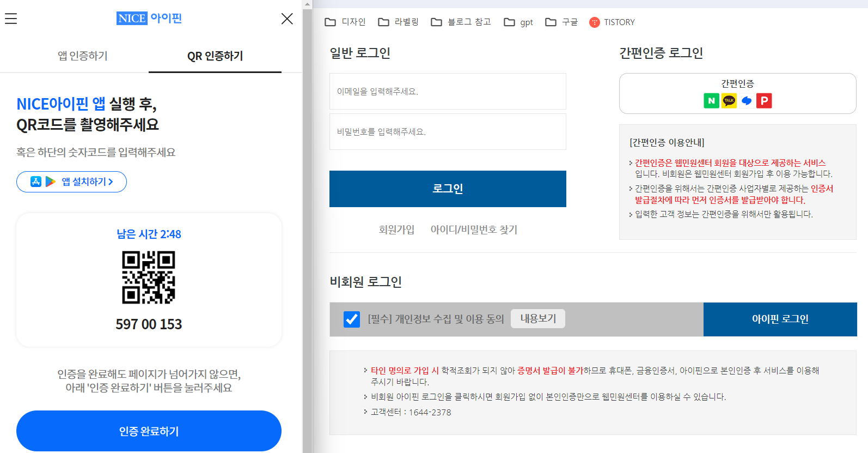Click the 고객센터 : 1644-2378 text
868x453 pixels.
411,412
